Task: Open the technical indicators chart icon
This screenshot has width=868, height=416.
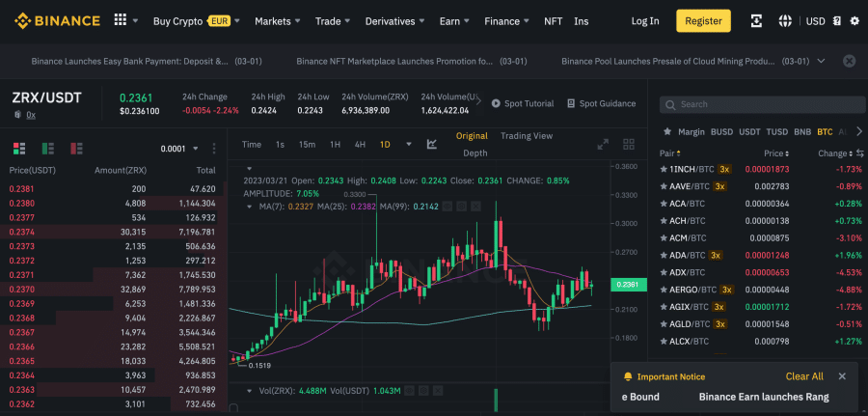Action: 432,144
